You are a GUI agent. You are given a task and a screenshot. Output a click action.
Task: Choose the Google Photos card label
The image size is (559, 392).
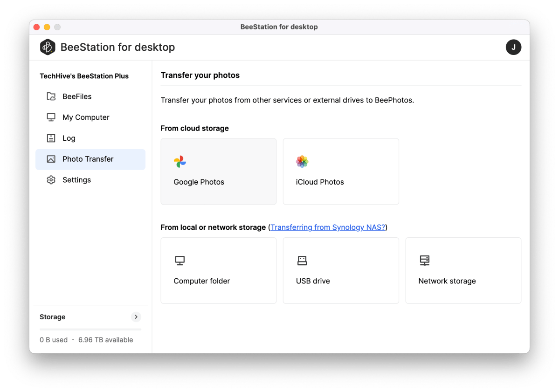coord(199,182)
